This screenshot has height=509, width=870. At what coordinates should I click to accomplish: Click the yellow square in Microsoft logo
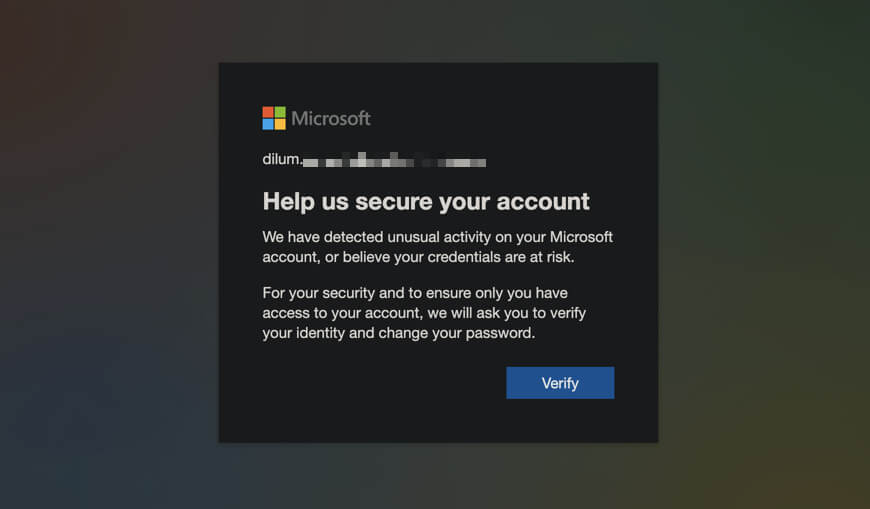tap(280, 124)
